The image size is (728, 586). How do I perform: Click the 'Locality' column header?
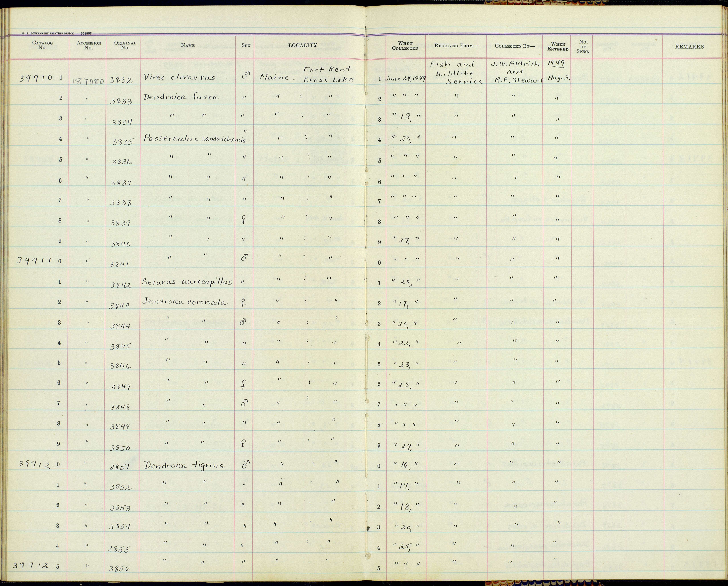pos(303,45)
